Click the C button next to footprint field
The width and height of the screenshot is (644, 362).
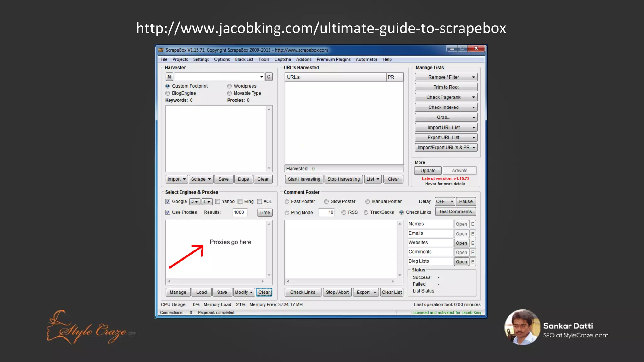(269, 77)
